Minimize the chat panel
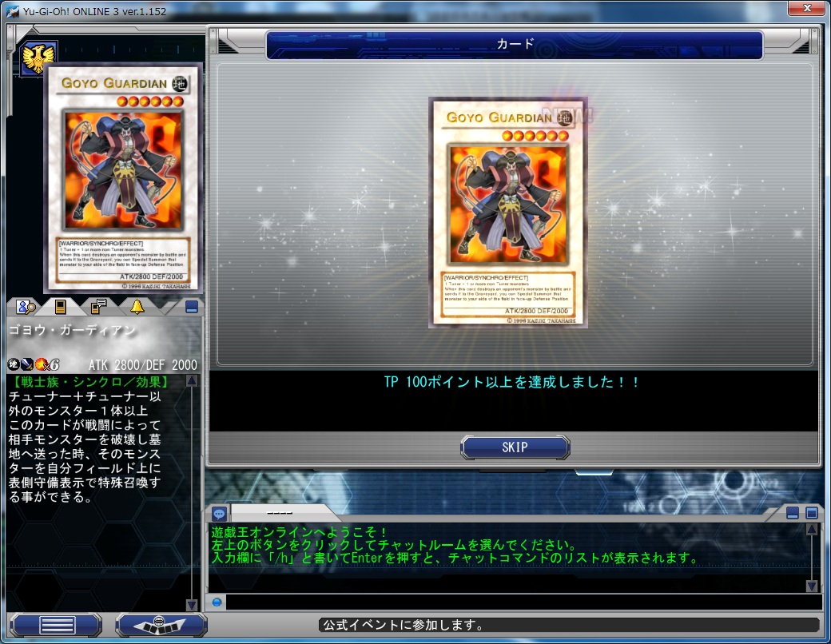831x644 pixels. pyautogui.click(x=793, y=513)
